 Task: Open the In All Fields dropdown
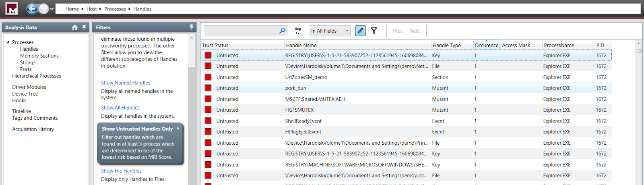tap(330, 31)
